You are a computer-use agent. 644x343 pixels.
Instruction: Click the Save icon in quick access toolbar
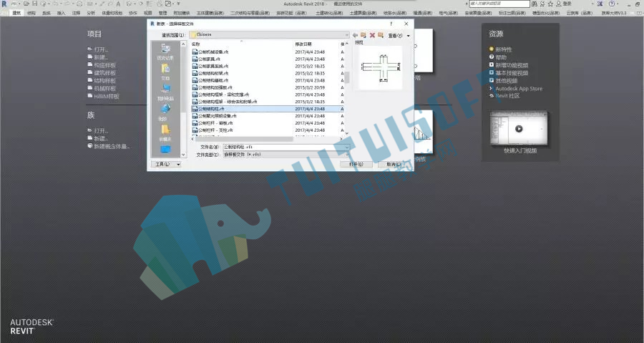coord(35,4)
